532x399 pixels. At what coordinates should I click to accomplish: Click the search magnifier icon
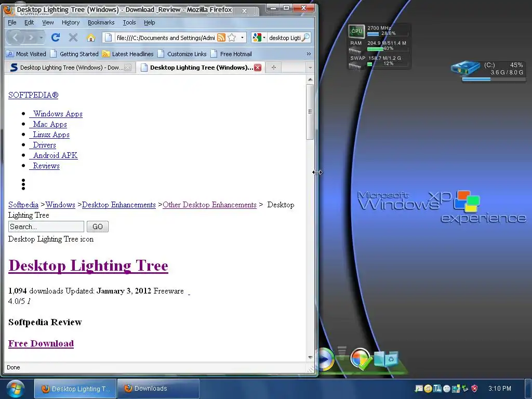(305, 37)
